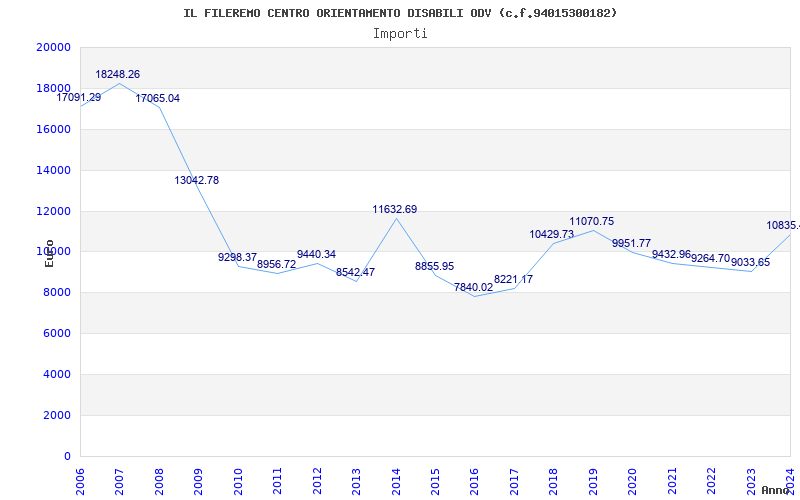Click the x-axis year 2020
The image size is (800, 500).
coord(633,481)
